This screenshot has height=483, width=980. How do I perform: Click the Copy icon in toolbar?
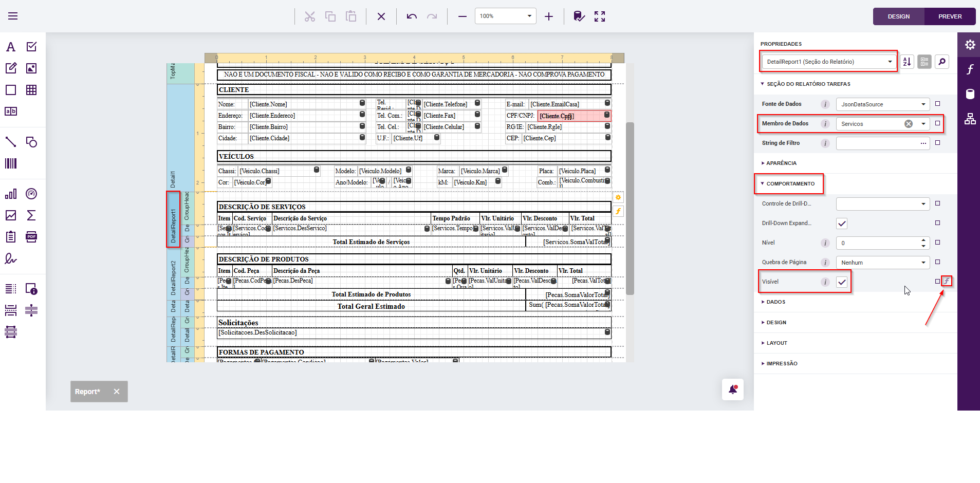330,16
